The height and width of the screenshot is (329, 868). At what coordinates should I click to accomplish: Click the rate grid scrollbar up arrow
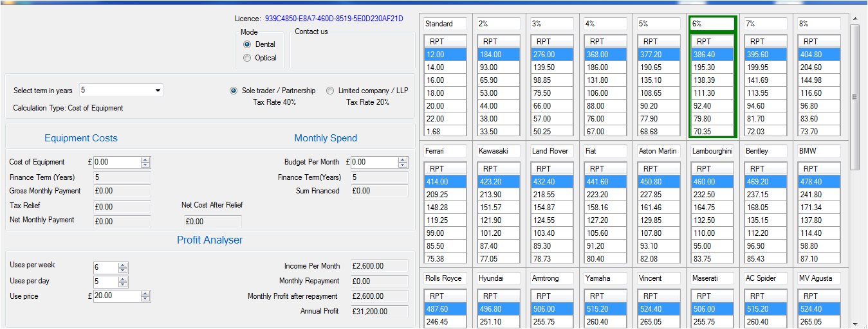(854, 18)
